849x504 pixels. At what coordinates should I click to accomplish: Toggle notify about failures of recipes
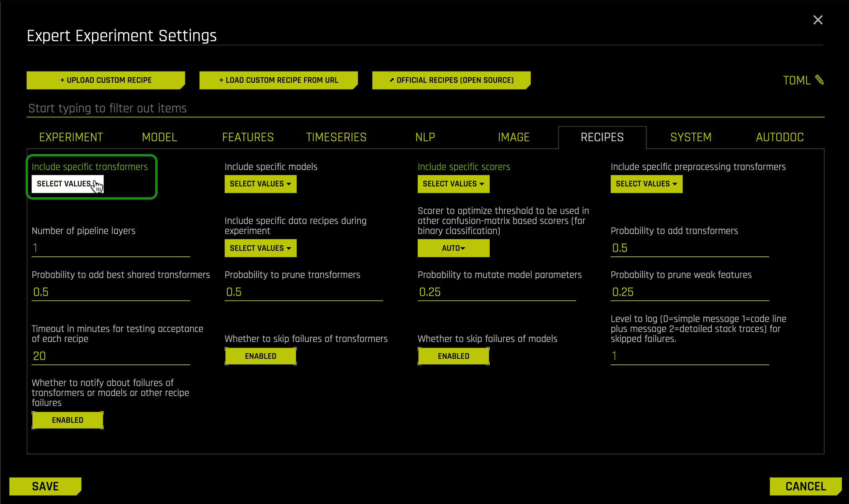68,420
